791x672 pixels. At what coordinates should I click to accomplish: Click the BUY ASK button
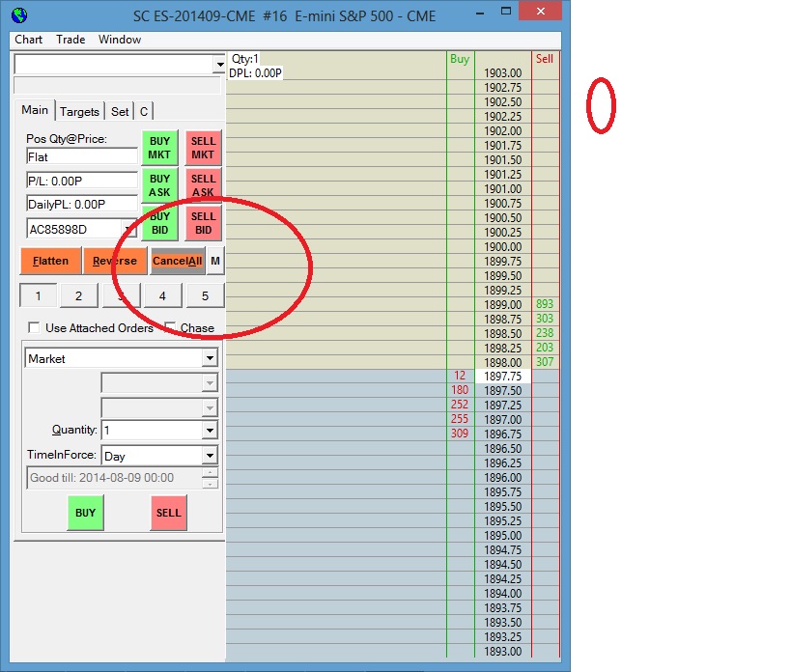coord(159,185)
